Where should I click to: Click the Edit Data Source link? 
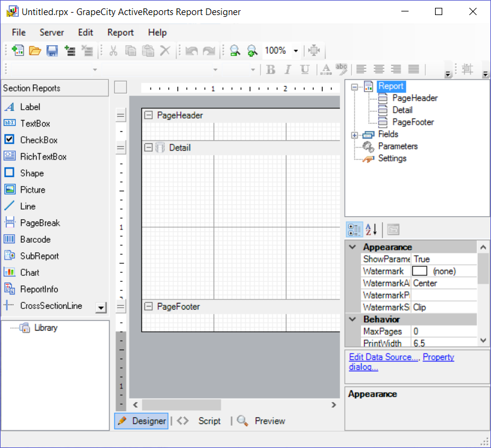point(383,357)
